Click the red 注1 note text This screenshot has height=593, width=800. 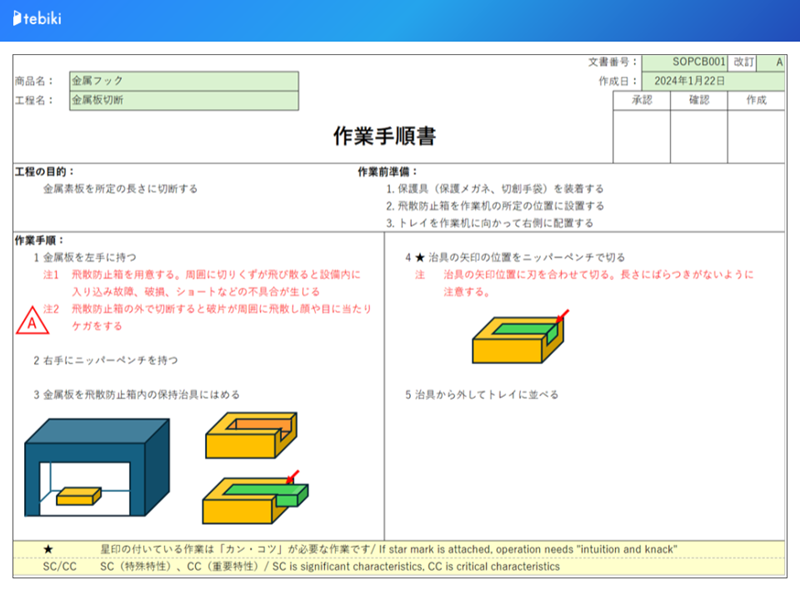(202, 283)
